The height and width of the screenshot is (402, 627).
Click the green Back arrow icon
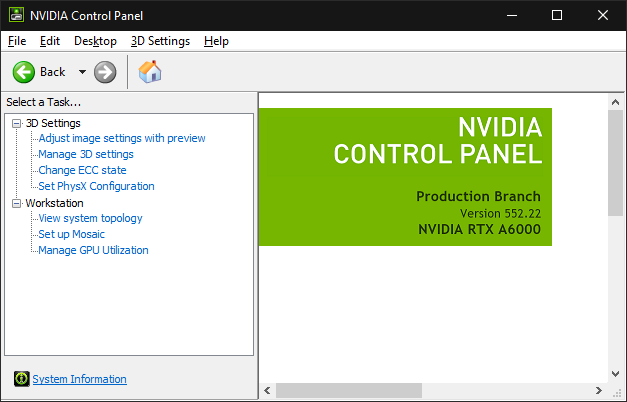(24, 72)
